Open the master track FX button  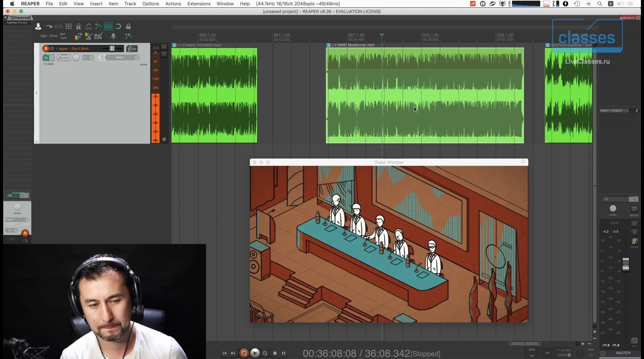click(615, 199)
